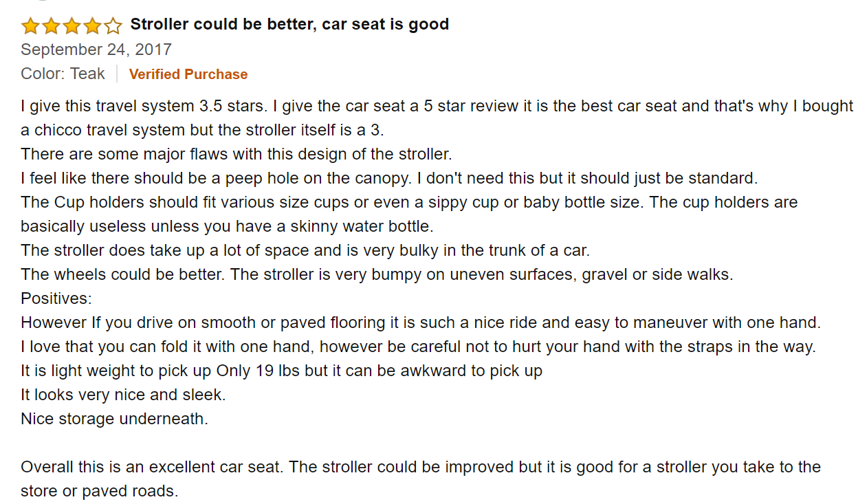Click the line about folding with one hand
858x504 pixels.
(x=418, y=347)
